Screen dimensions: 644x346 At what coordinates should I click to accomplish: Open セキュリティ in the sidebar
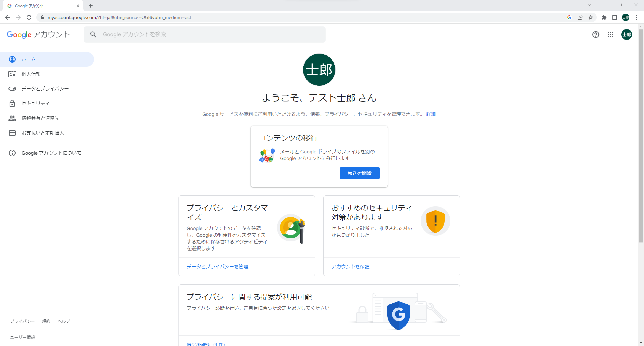click(47, 103)
